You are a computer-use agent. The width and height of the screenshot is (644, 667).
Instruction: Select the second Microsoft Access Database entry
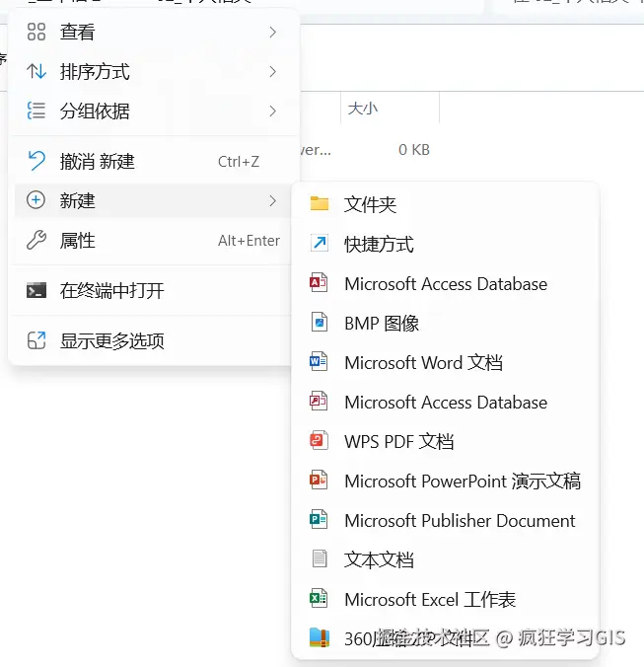446,402
